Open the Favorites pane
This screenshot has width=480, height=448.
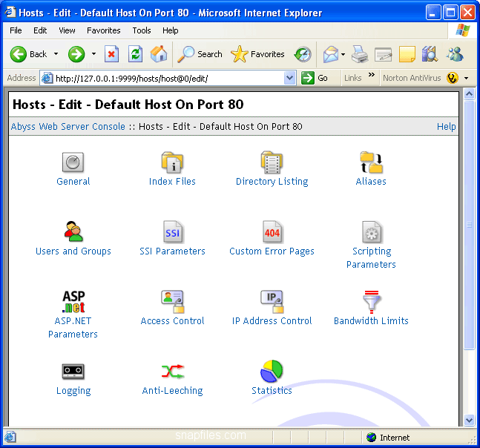pyautogui.click(x=257, y=54)
